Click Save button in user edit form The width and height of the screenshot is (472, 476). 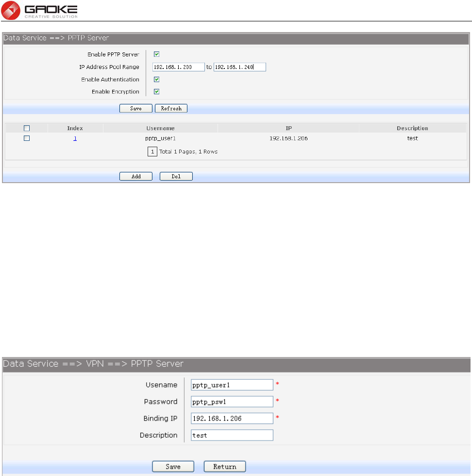point(173,467)
